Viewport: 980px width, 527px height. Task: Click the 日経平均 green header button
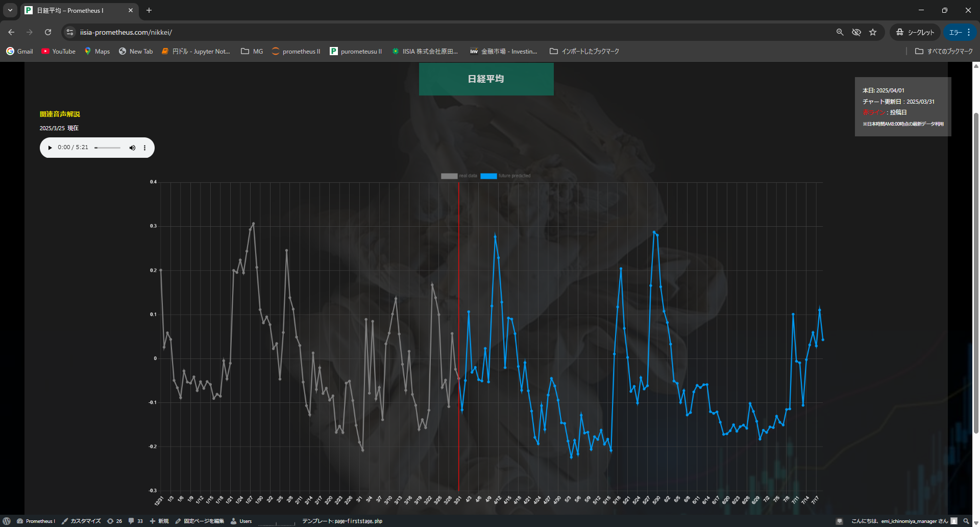coord(486,79)
